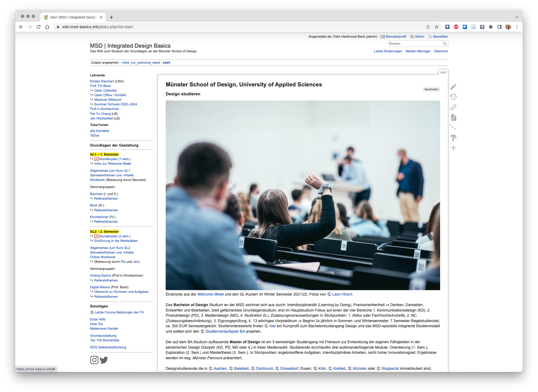Open Chrome tab search chevron
The image size is (538, 392).
pyautogui.click(x=517, y=17)
